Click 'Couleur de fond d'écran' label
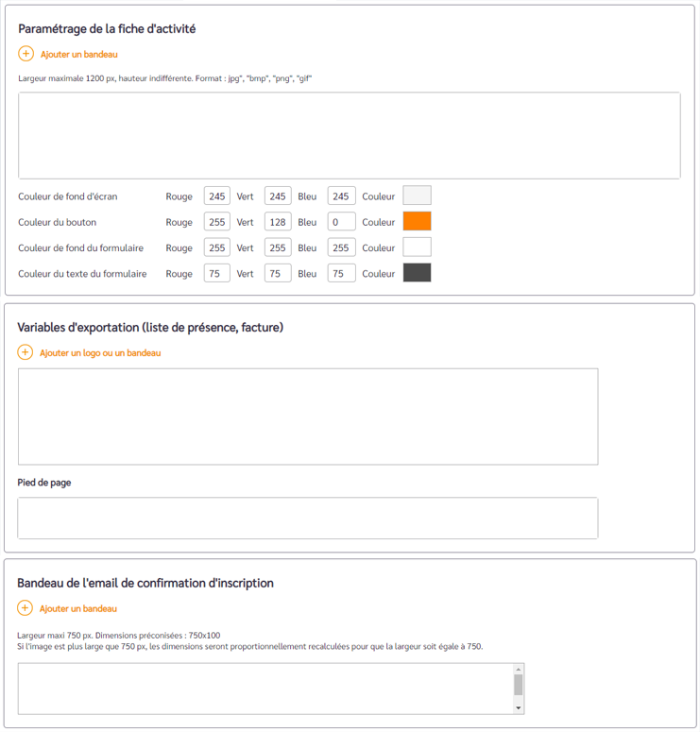700x732 pixels. [x=68, y=196]
